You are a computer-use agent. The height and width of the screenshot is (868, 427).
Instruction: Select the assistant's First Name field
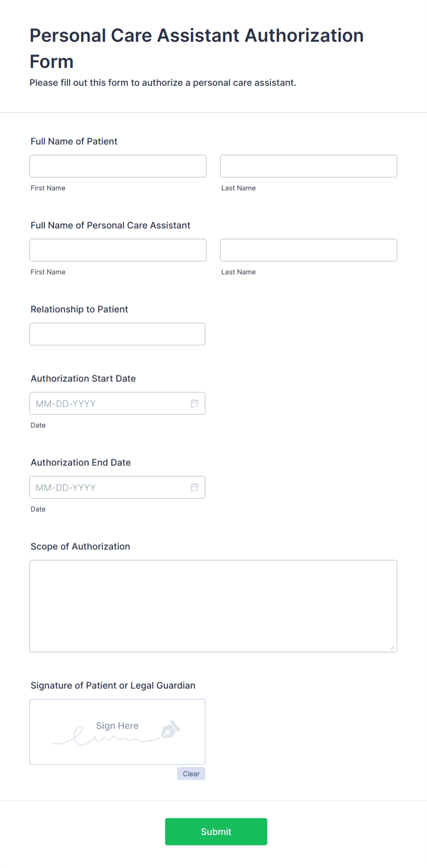point(118,250)
